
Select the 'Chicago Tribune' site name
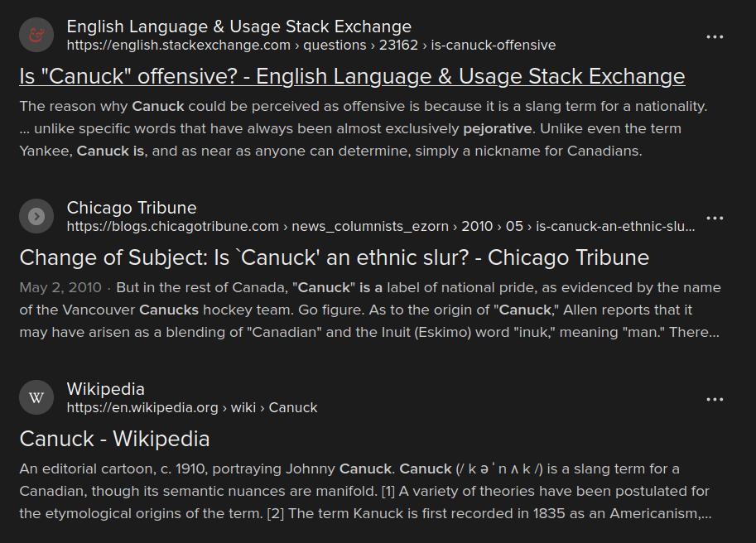pos(132,208)
